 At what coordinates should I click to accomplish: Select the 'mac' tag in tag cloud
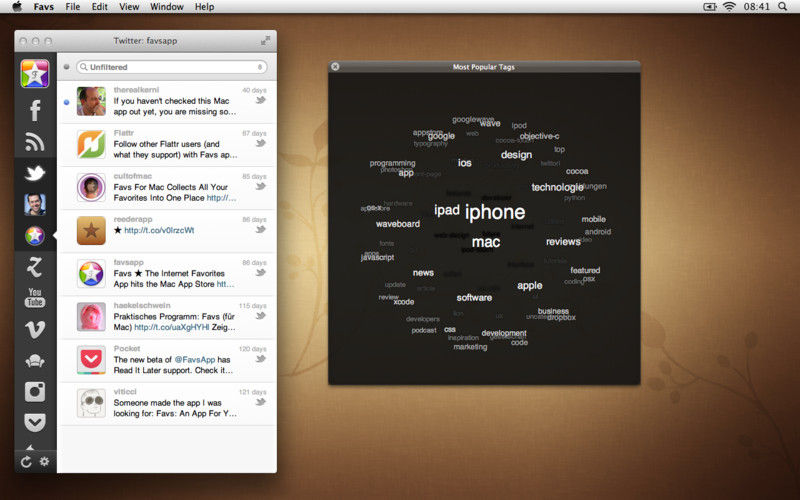[x=486, y=242]
